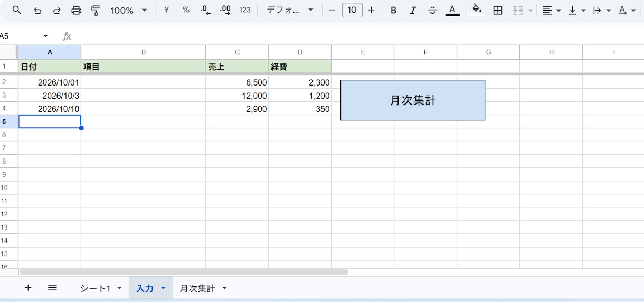This screenshot has height=302, width=644.
Task: Select column B header
Action: [144, 52]
